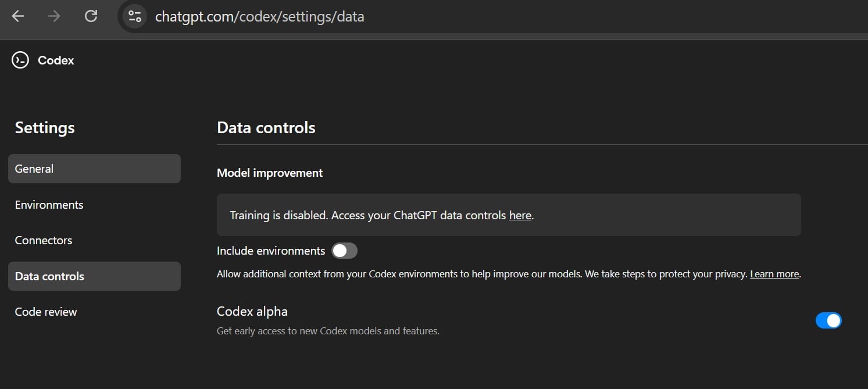Image resolution: width=868 pixels, height=389 pixels.
Task: Click the browser back arrow
Action: (x=17, y=16)
